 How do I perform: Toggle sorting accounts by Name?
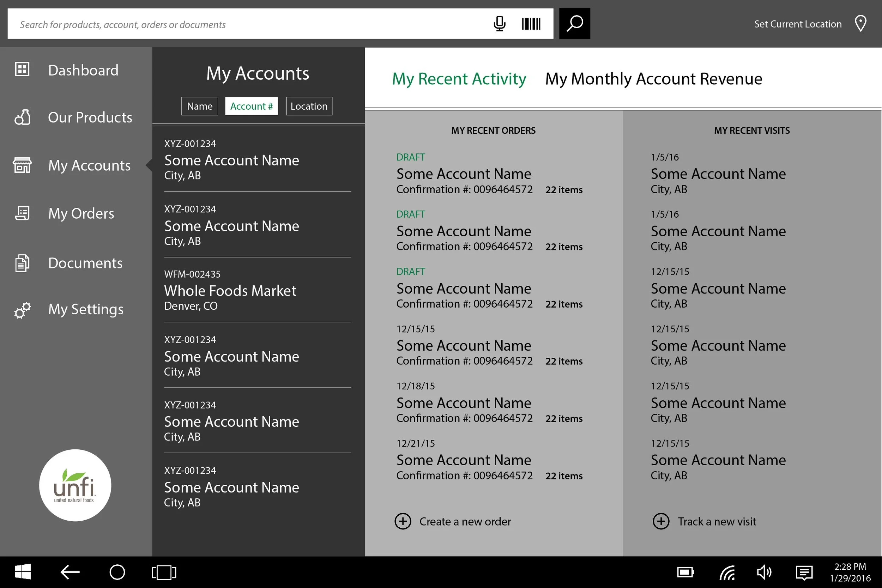(199, 106)
